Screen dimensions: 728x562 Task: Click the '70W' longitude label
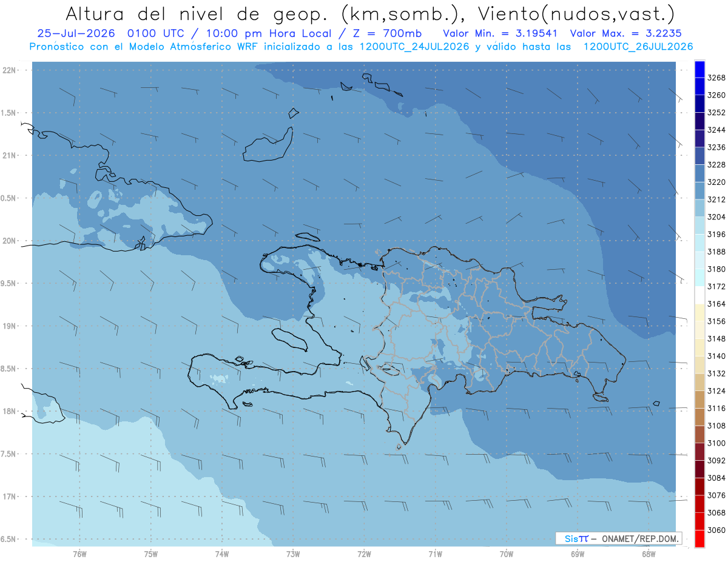tap(507, 554)
